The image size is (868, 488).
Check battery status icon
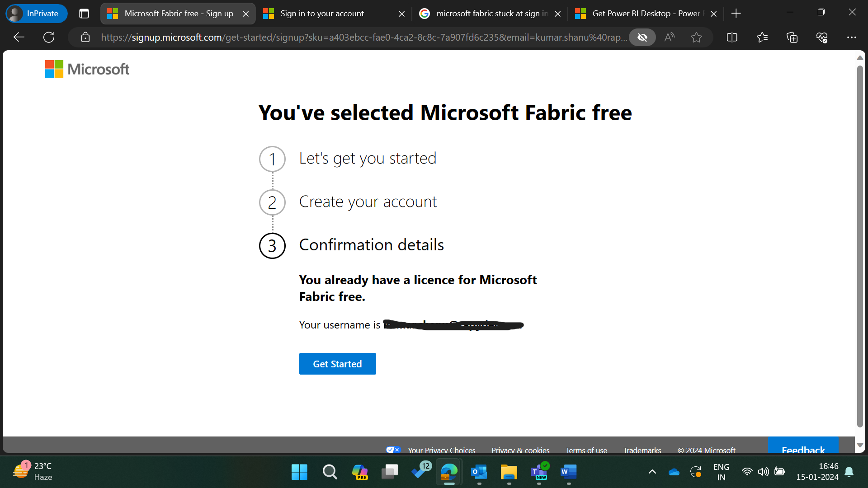tap(780, 472)
